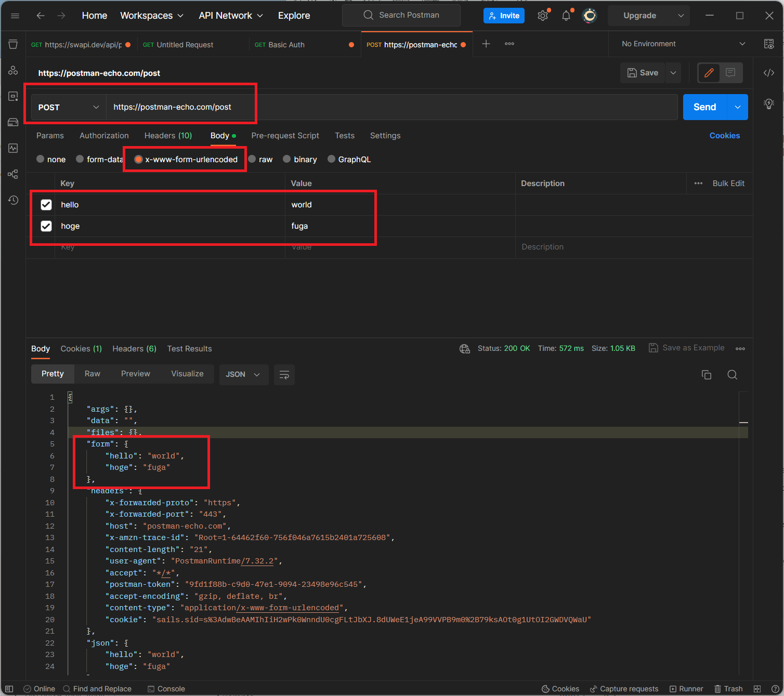Open Collections in the left sidebar
Image resolution: width=784 pixels, height=696 pixels.
(13, 44)
